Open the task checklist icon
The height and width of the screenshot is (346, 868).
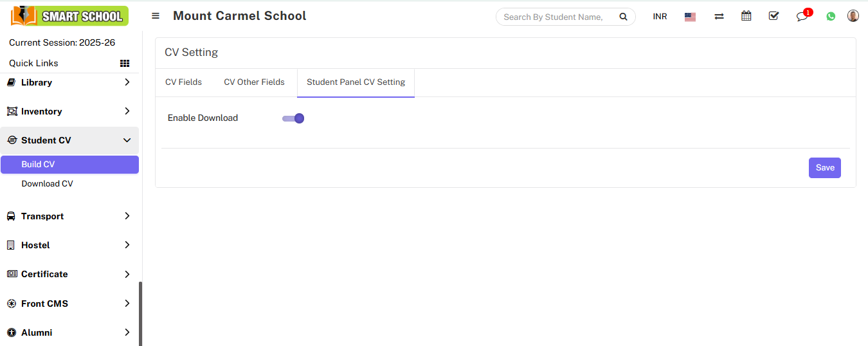pyautogui.click(x=773, y=16)
